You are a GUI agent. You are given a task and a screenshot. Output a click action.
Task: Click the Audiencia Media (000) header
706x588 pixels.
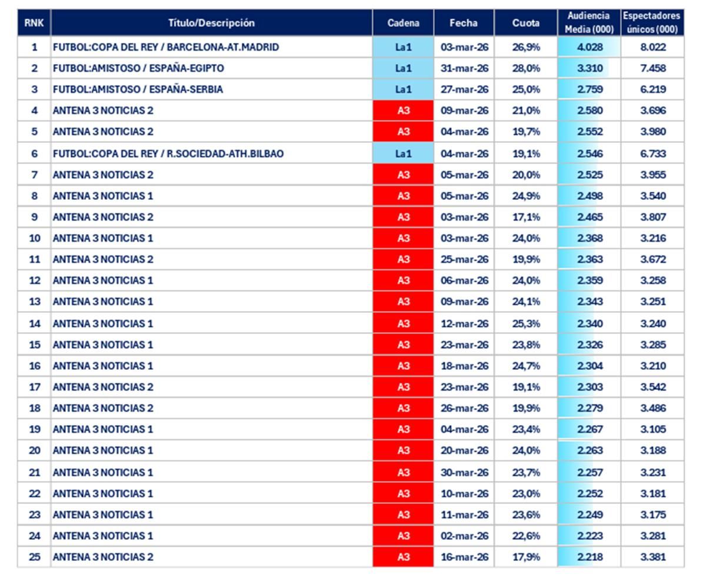588,23
